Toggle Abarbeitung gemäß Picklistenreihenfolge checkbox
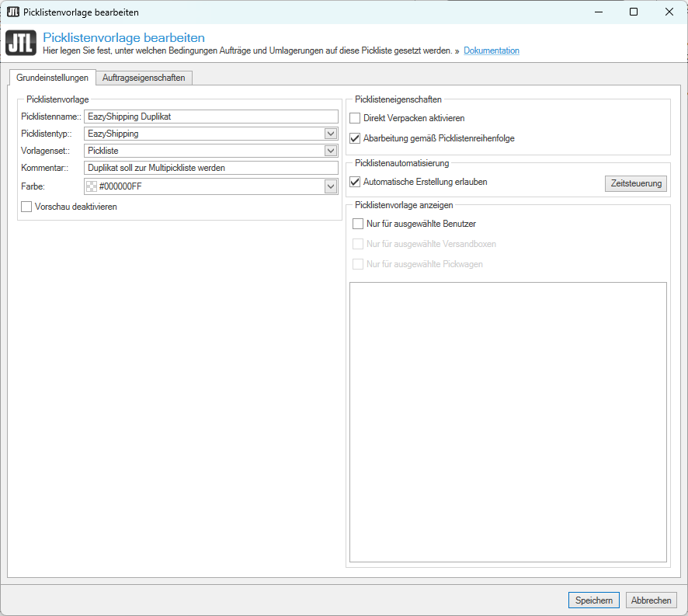The height and width of the screenshot is (616, 688). coord(355,138)
